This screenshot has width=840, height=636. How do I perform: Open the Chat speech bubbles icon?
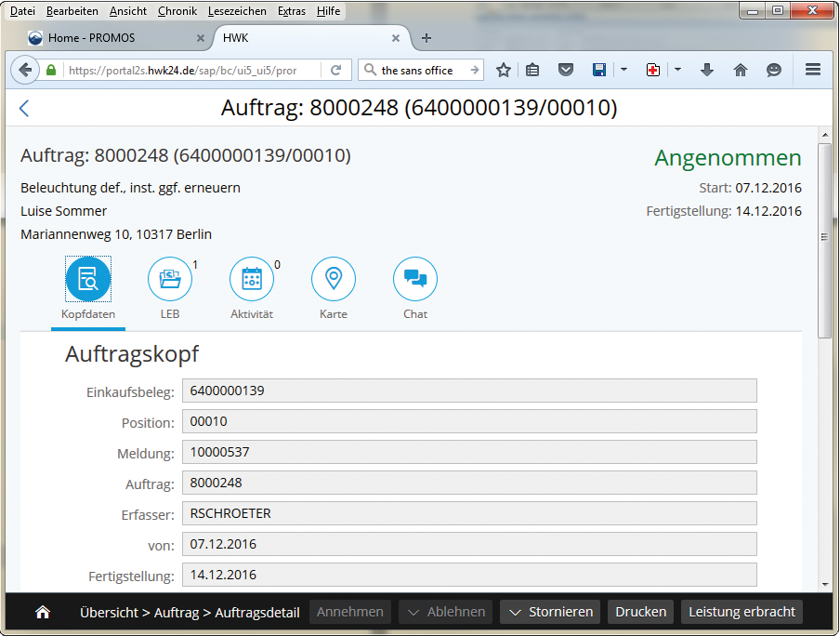(414, 278)
